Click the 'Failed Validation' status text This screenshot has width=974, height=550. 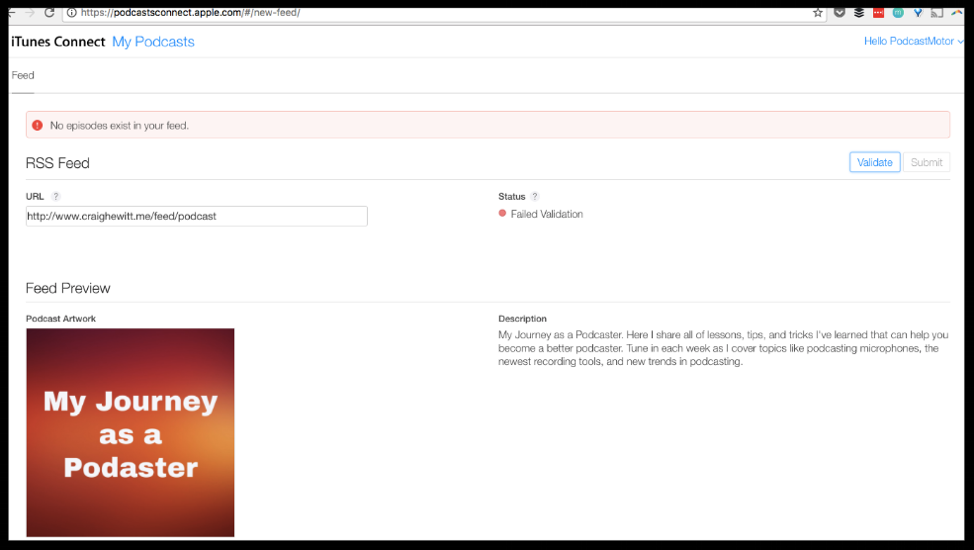coord(547,214)
